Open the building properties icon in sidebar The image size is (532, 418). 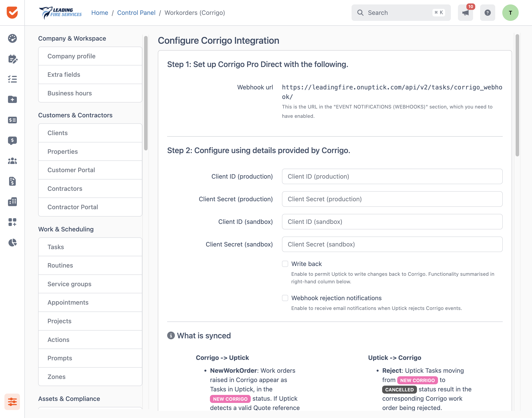point(12,202)
